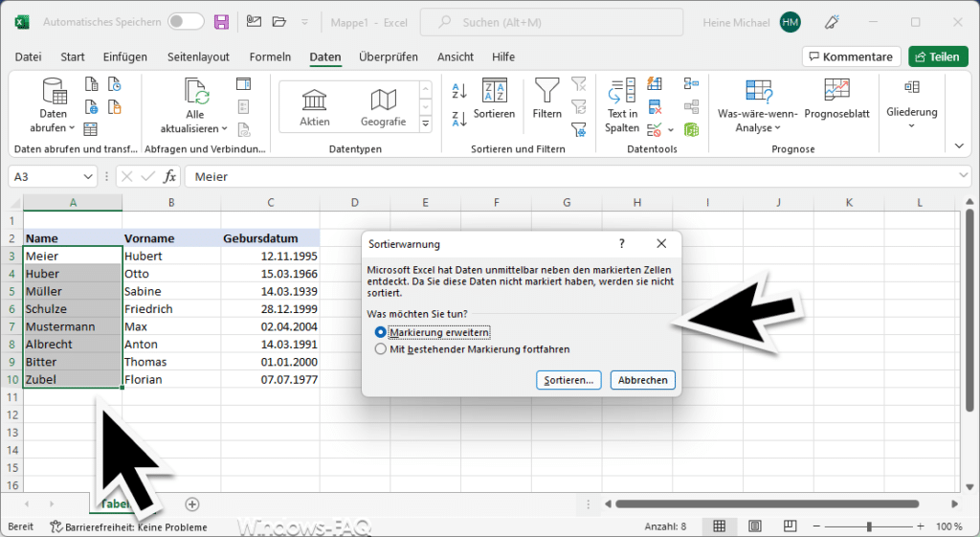Click the relationships icon in Datentools
This screenshot has width=980, height=537.
coord(691,107)
